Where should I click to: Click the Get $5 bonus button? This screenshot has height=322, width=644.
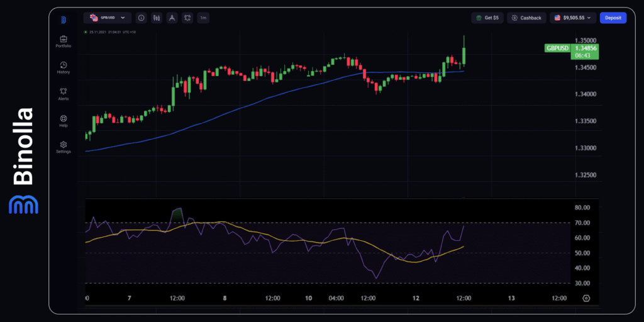click(x=487, y=18)
